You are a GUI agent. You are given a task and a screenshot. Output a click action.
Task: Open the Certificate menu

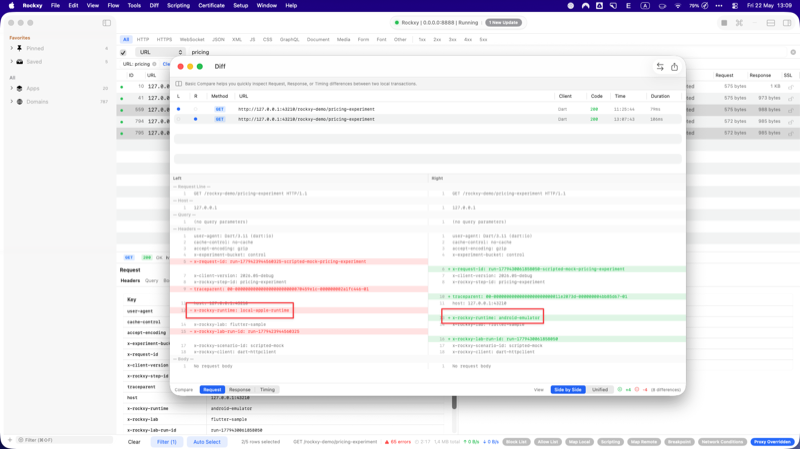click(x=211, y=6)
